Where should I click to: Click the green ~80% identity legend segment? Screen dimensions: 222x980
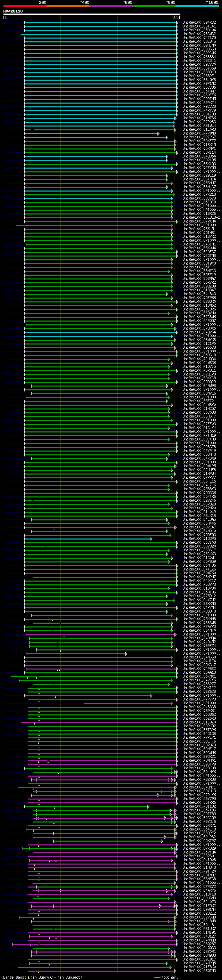pyautogui.click(x=154, y=6)
